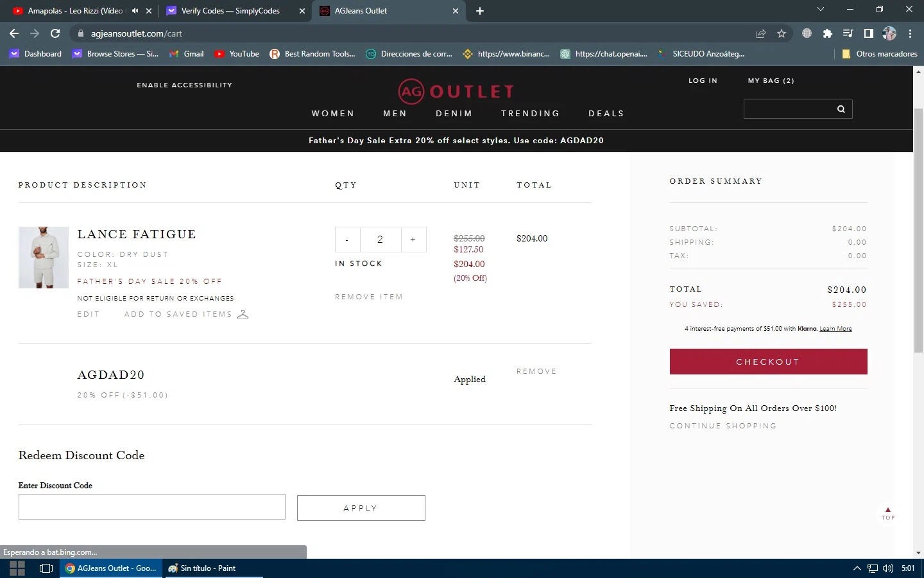Open MY BAG (2)
924x578 pixels.
(771, 81)
